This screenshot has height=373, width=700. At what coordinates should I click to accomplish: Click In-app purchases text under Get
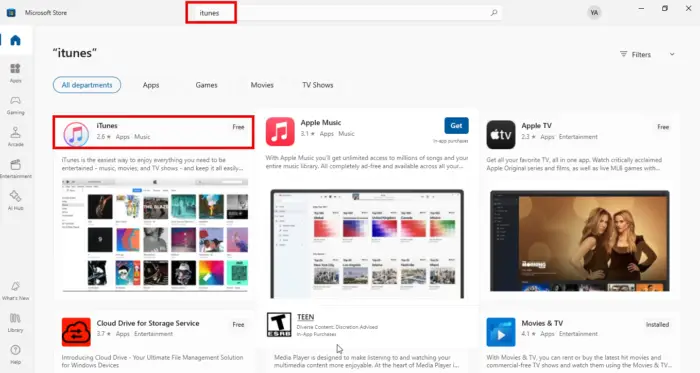[x=450, y=141]
